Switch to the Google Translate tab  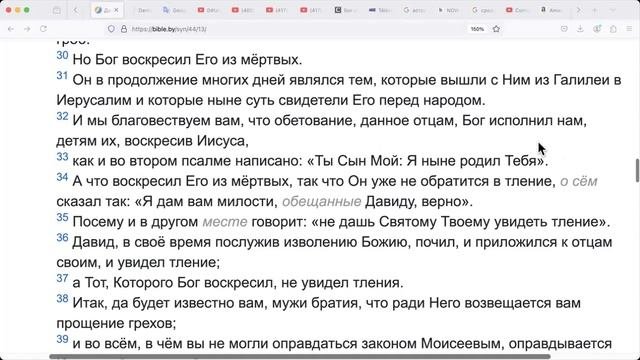[x=174, y=10]
